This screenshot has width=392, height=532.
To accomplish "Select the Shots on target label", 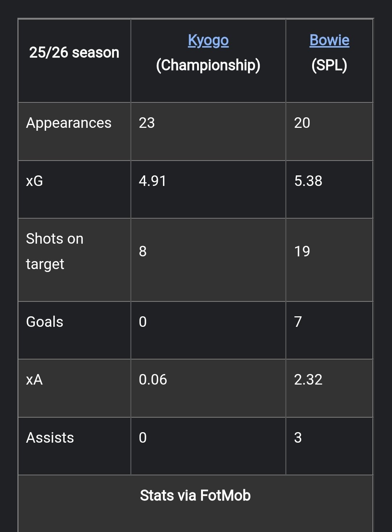I will point(55,251).
